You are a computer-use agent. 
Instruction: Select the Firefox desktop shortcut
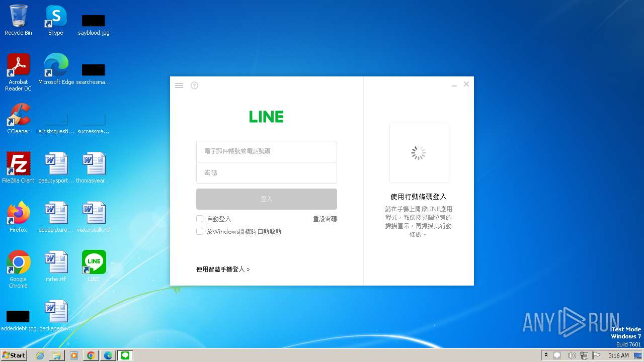coord(18,217)
